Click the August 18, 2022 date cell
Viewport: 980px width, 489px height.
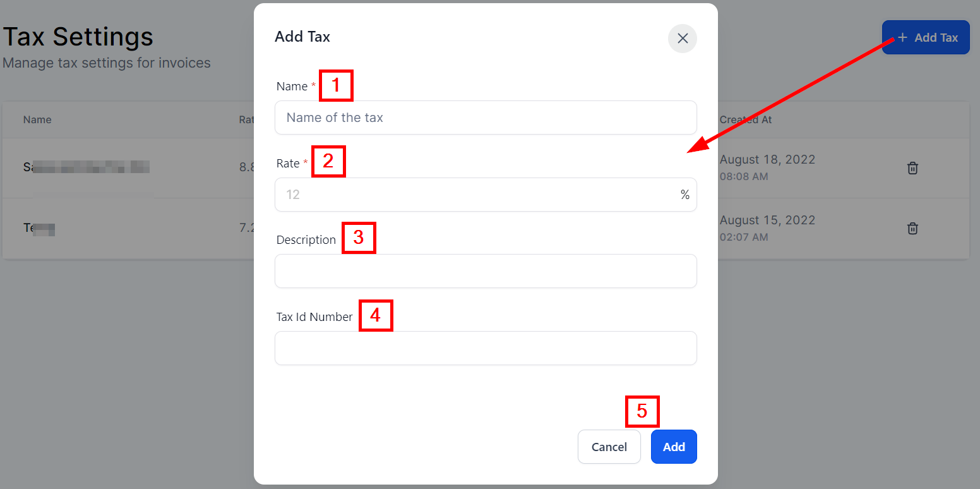pyautogui.click(x=767, y=160)
